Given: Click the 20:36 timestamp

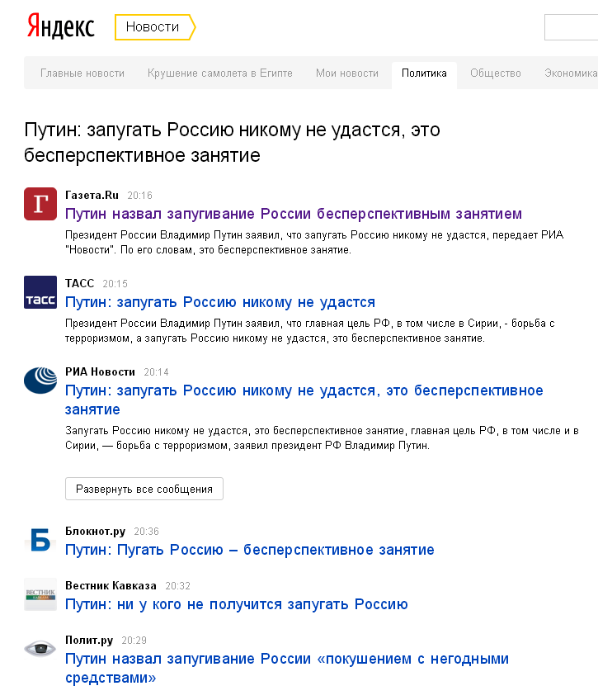Looking at the screenshot, I should point(146,532).
